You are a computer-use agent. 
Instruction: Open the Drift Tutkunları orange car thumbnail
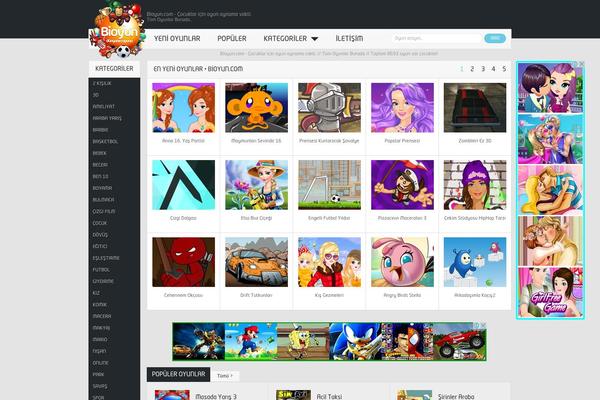pos(256,262)
